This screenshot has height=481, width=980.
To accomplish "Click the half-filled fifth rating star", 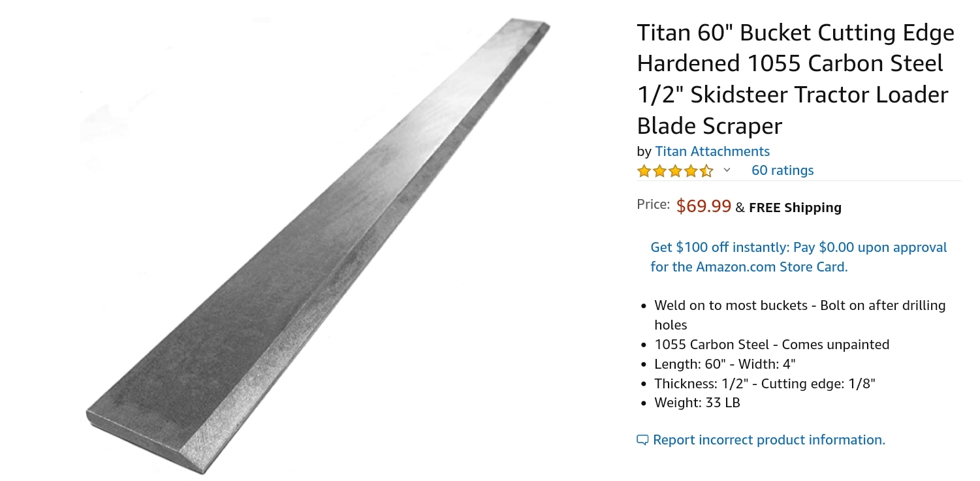I will 707,172.
